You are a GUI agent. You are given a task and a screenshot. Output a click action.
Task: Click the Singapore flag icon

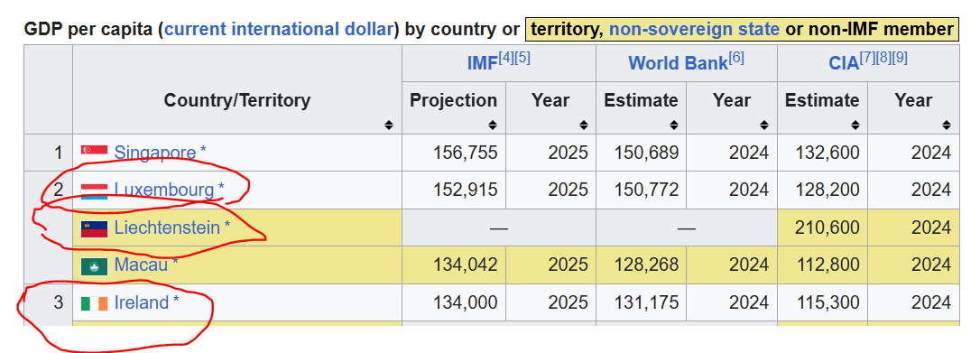[95, 153]
